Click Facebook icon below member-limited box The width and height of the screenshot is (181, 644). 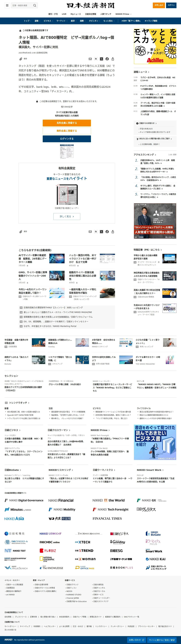tap(107, 232)
